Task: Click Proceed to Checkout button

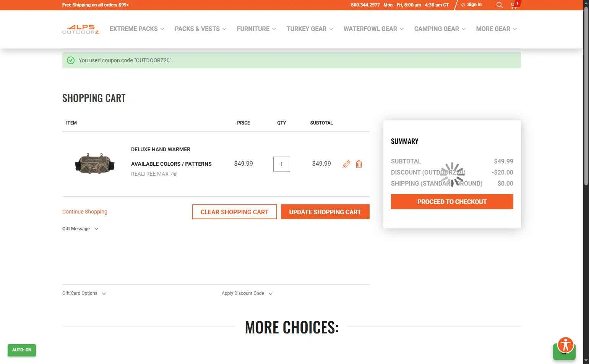Action: [452, 202]
